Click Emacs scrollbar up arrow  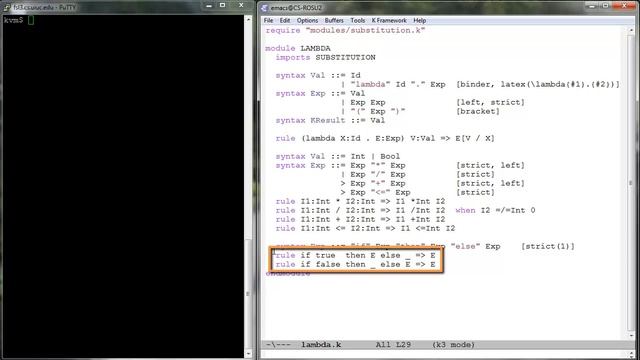[x=631, y=30]
